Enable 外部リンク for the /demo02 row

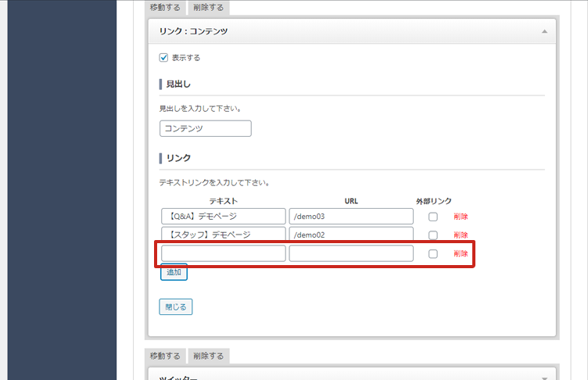[x=432, y=235]
